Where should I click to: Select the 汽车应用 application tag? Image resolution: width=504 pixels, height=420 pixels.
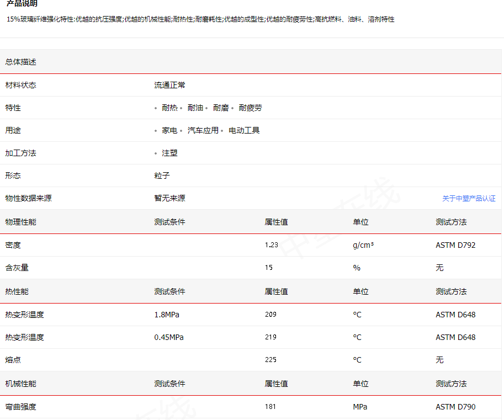point(203,130)
